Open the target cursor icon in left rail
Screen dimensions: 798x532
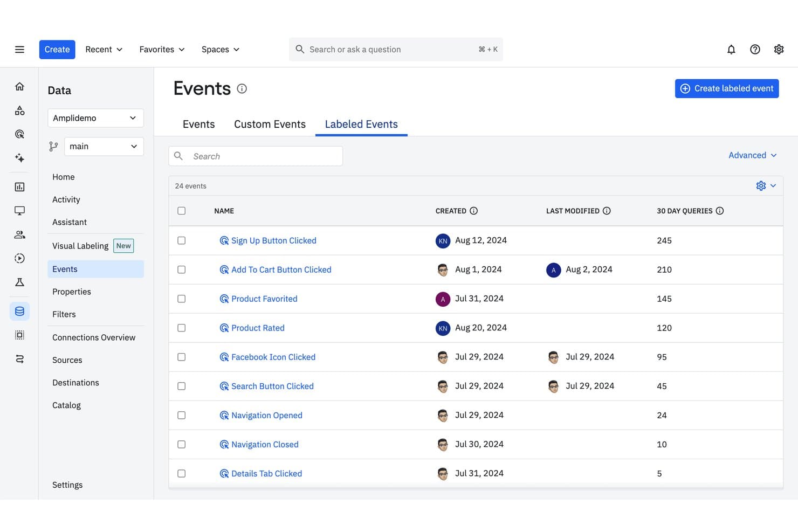click(x=19, y=134)
